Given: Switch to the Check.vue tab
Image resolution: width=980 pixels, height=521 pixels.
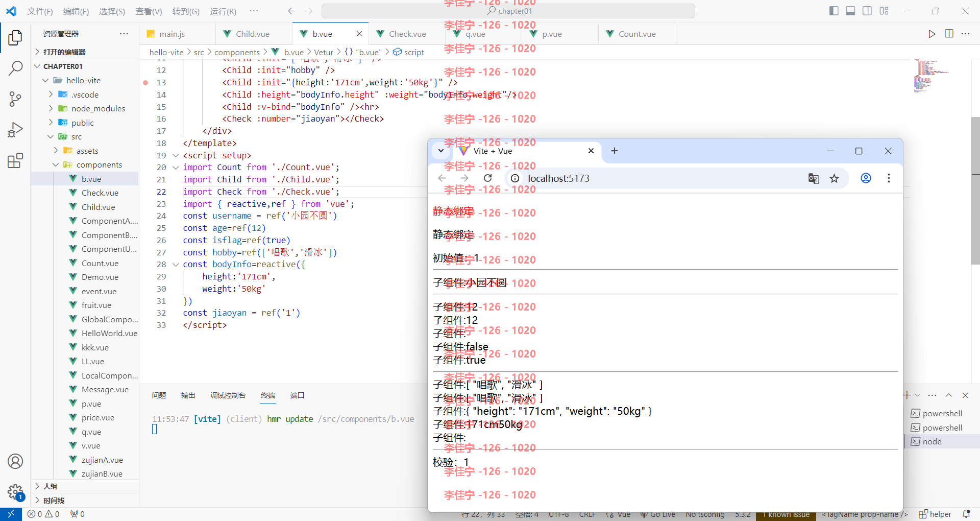Looking at the screenshot, I should [407, 34].
